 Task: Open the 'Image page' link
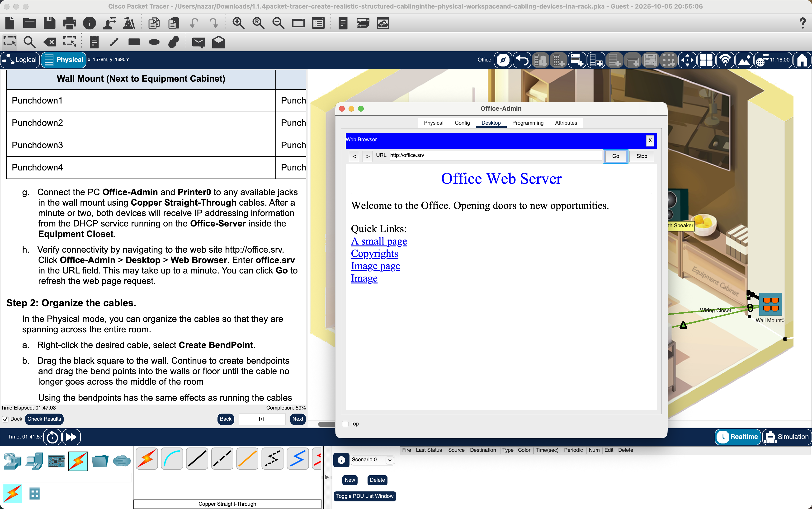pos(375,266)
